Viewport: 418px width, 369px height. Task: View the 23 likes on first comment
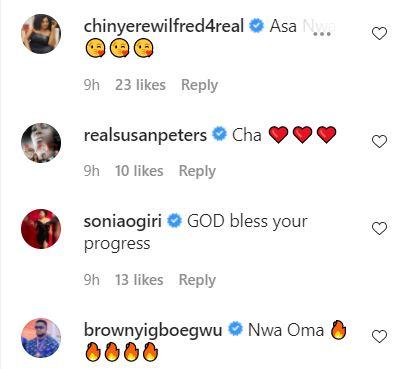pyautogui.click(x=140, y=85)
